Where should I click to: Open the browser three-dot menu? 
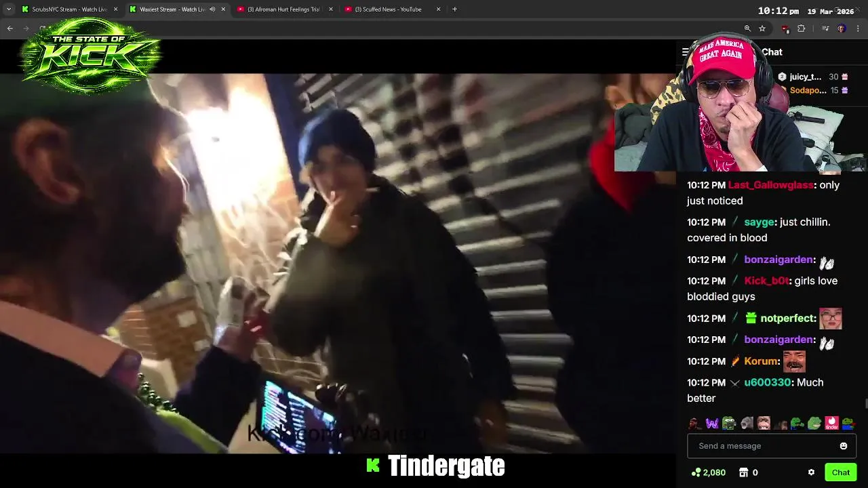tap(858, 28)
